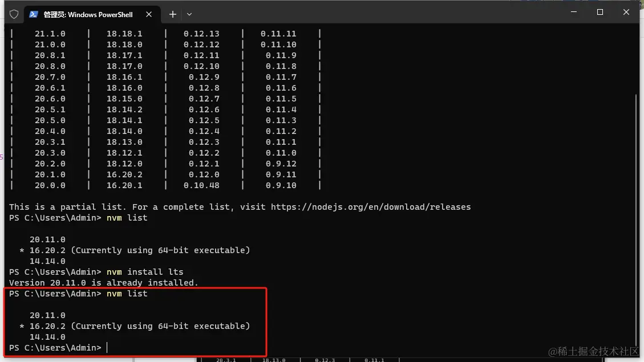
Task: Click version 18.18.1 in the table
Action: pos(124,34)
